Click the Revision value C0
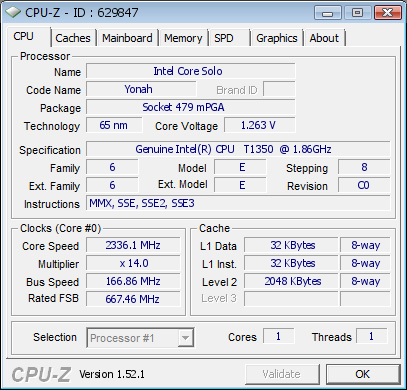 coord(364,185)
